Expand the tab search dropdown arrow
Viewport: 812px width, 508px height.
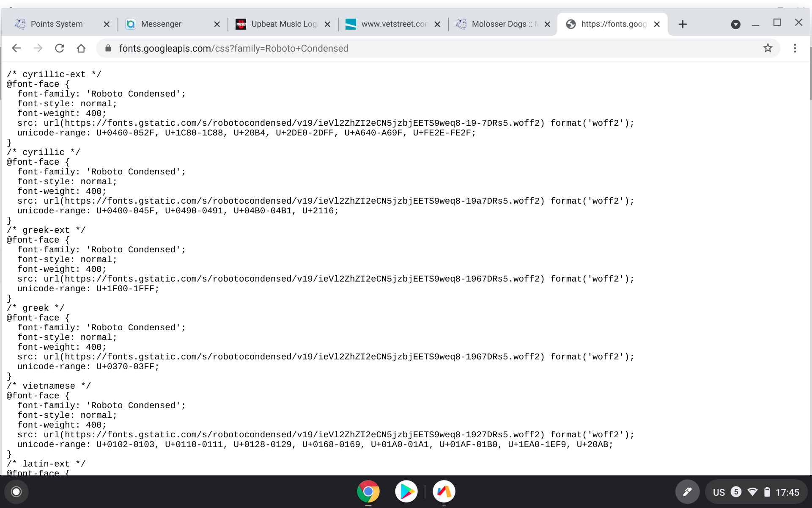(735, 24)
